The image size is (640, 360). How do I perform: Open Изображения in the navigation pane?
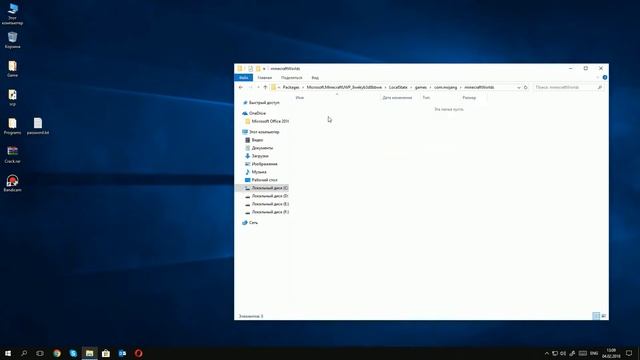click(x=264, y=164)
